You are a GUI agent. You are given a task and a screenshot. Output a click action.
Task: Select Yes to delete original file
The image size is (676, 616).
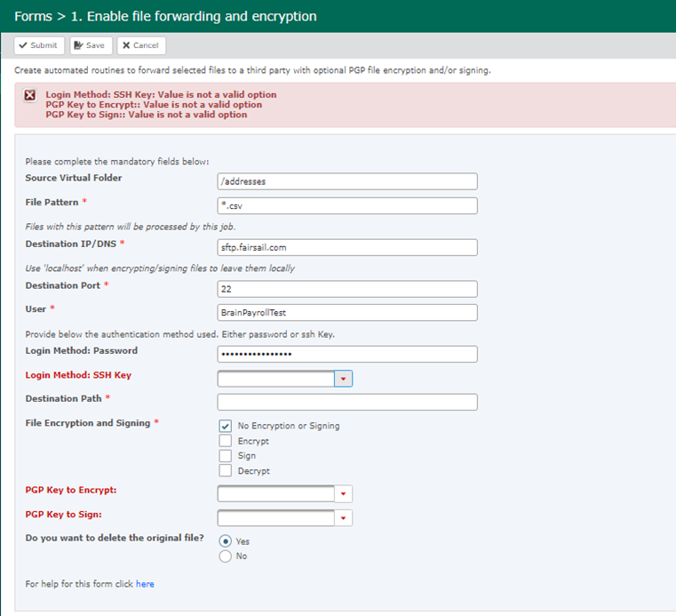[225, 541]
